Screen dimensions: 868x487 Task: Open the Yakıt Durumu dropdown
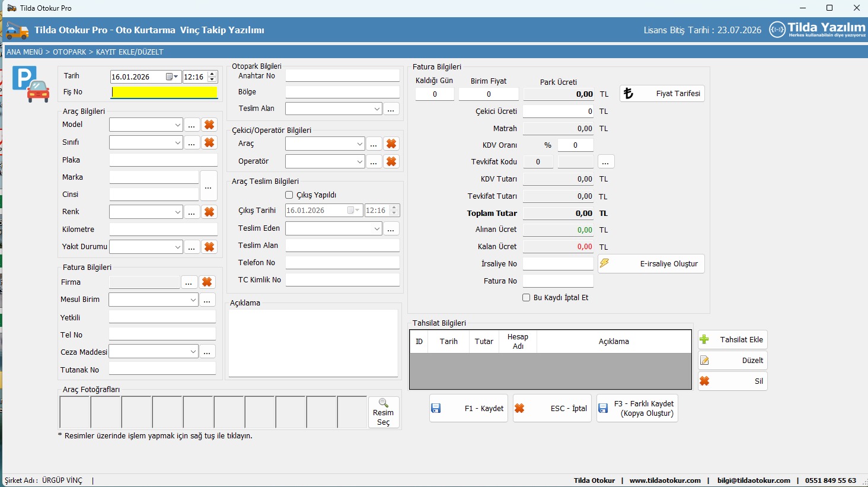[x=177, y=247]
